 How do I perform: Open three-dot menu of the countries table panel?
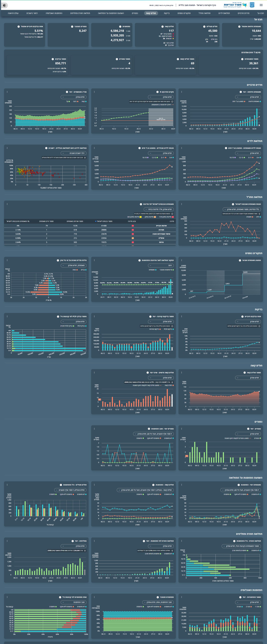pyautogui.click(x=7, y=204)
